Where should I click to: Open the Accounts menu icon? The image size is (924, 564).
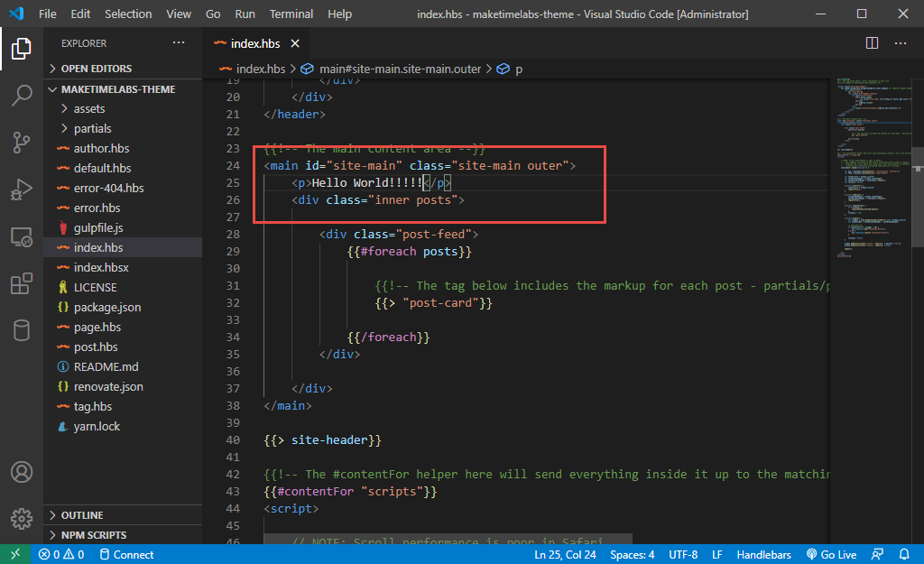point(22,472)
